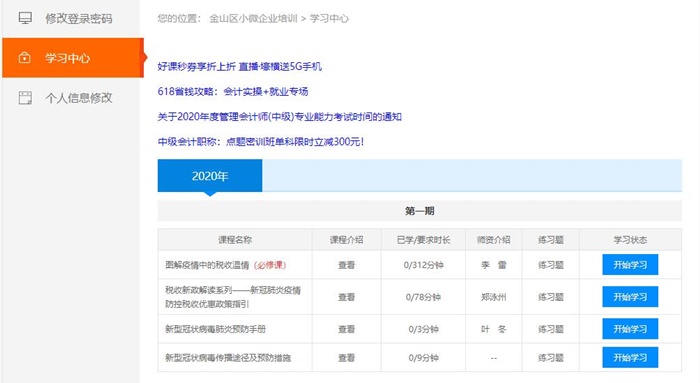
Task: Click column header 学习状态
Action: (630, 240)
